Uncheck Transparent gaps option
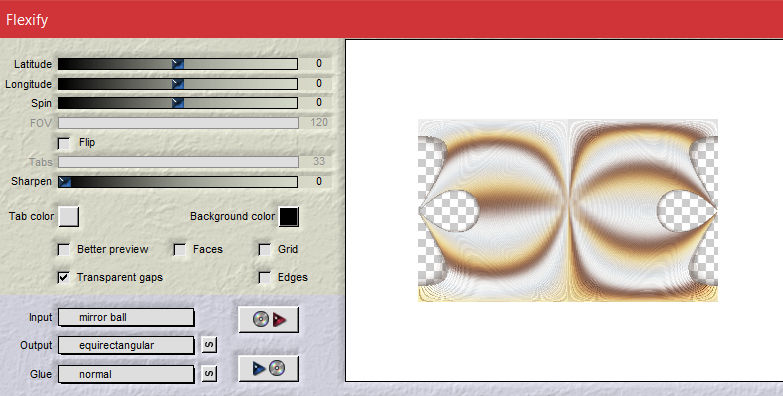The width and height of the screenshot is (783, 396). coord(64,277)
